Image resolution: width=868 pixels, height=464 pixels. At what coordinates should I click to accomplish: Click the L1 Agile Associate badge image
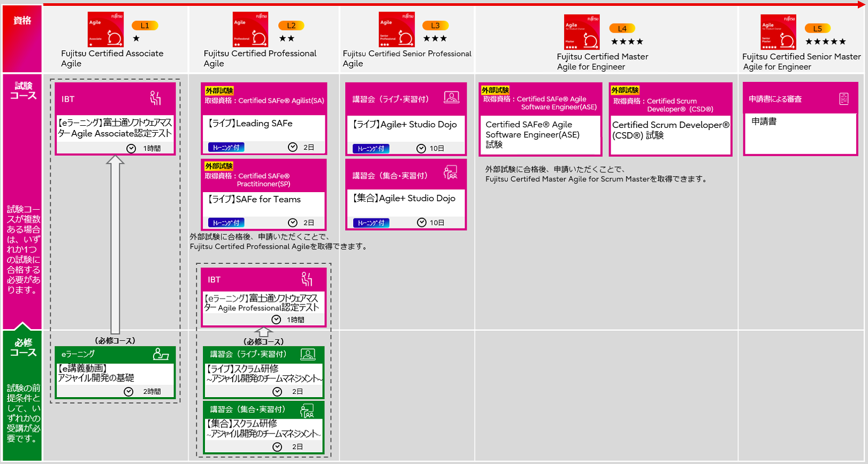click(x=106, y=29)
